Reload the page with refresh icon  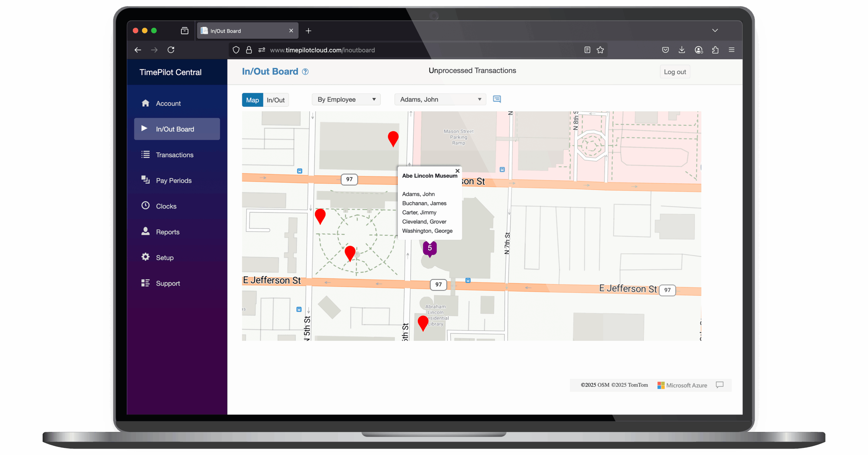(171, 50)
